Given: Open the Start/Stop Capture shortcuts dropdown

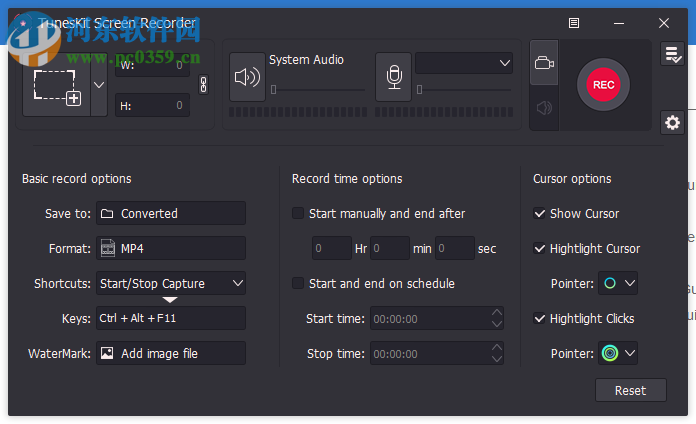Looking at the screenshot, I should click(171, 283).
